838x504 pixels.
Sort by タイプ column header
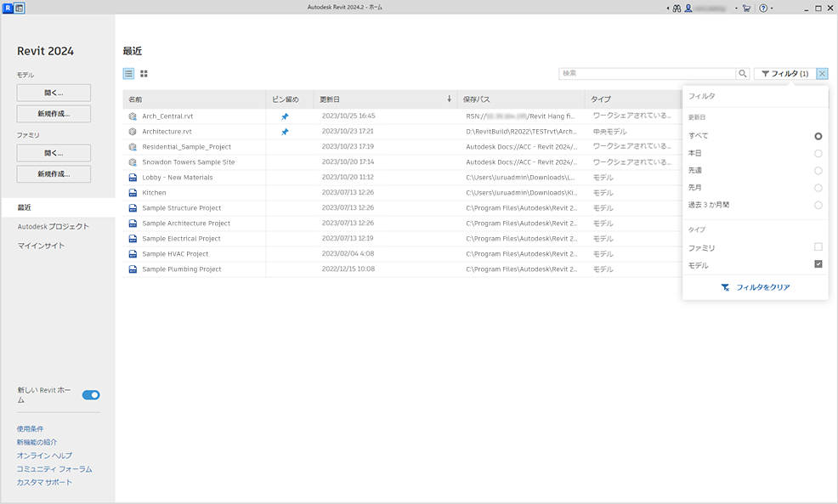[633, 99]
